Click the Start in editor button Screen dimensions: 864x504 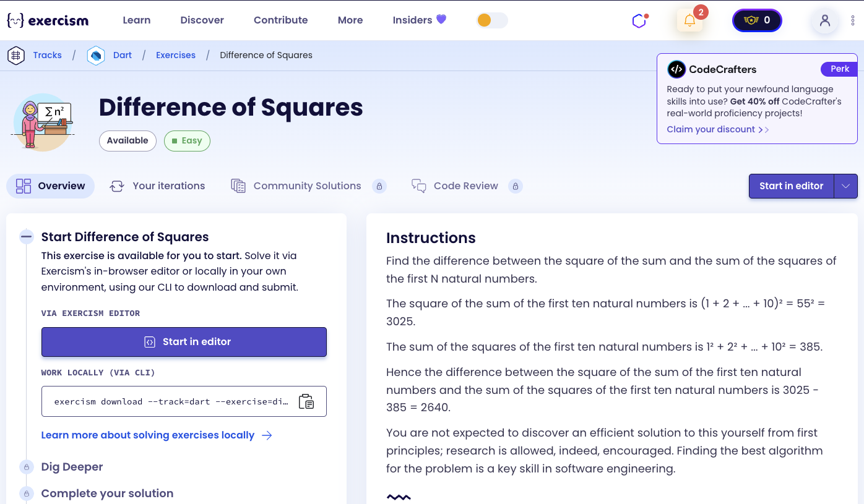(x=184, y=341)
